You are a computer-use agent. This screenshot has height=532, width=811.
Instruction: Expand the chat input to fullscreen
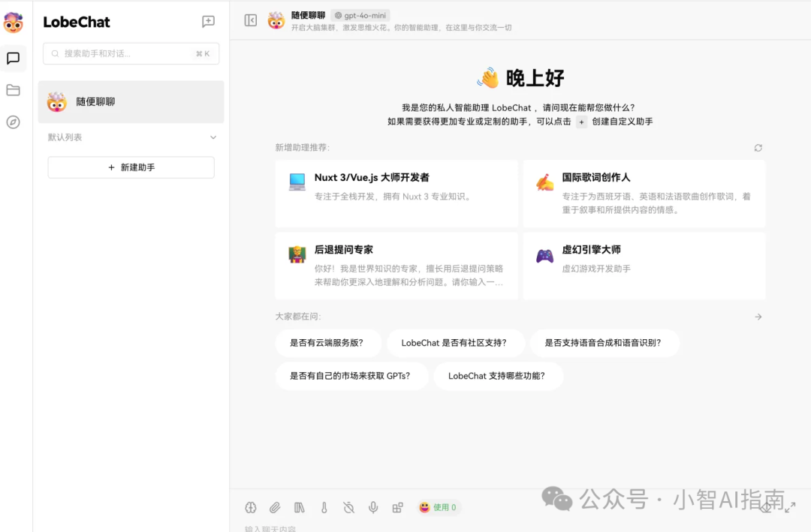(790, 508)
